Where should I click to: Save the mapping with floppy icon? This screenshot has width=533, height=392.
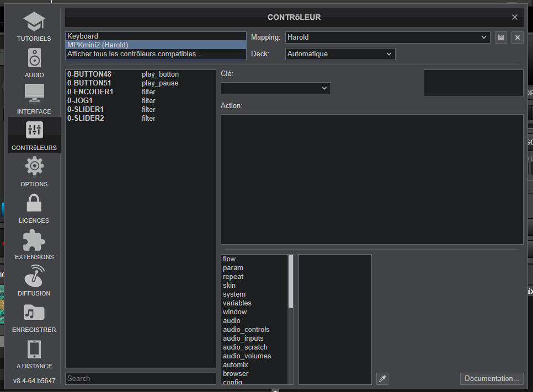[500, 37]
